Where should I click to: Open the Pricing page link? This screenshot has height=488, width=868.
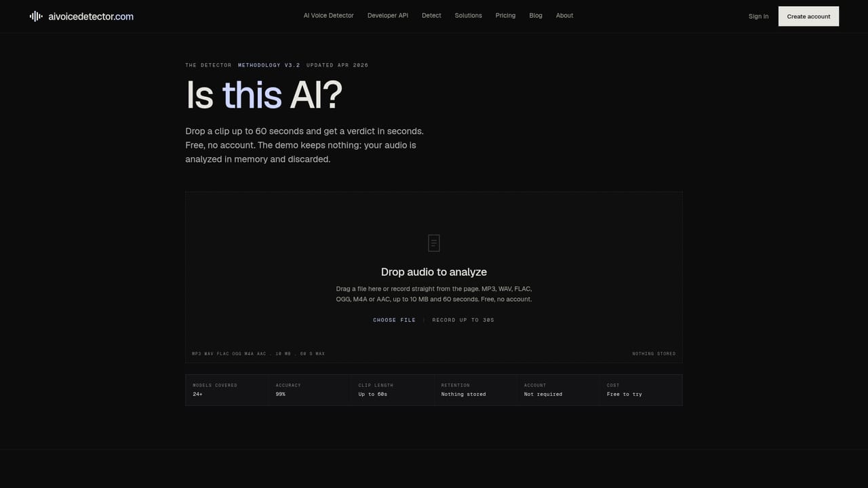(505, 16)
